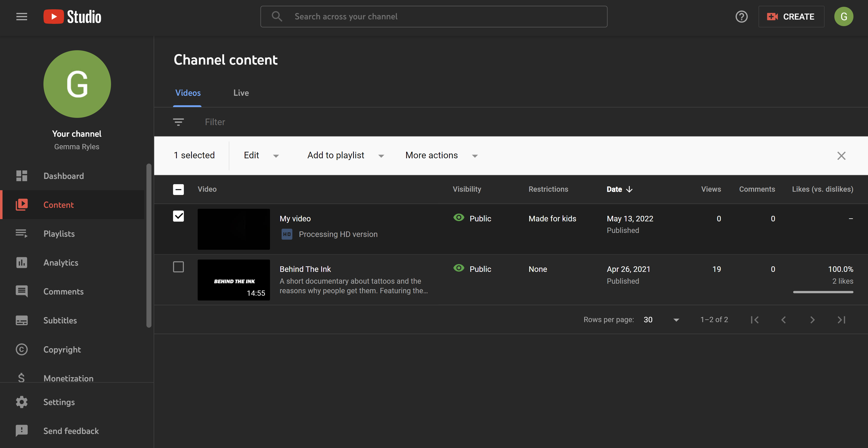Click the Monetization dollar icon
The width and height of the screenshot is (868, 448).
(22, 378)
